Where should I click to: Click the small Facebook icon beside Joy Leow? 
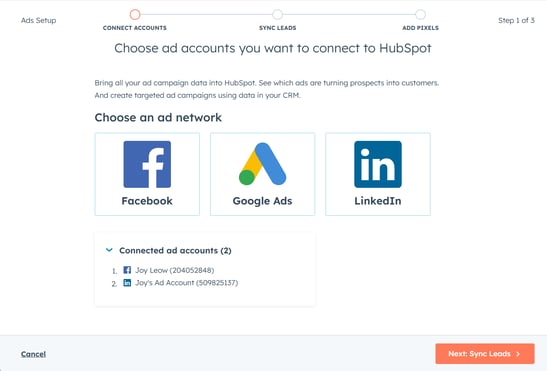click(127, 270)
